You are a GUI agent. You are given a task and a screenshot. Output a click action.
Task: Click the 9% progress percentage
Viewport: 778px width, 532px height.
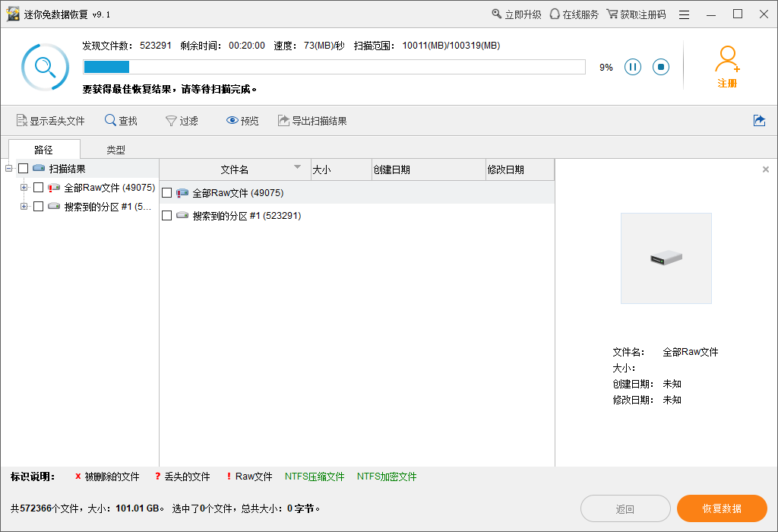606,68
